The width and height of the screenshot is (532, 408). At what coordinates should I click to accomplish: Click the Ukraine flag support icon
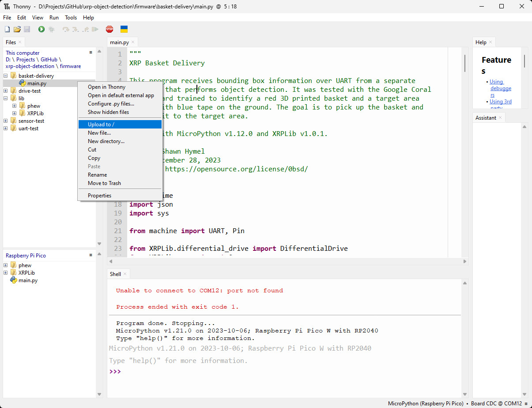tap(125, 29)
